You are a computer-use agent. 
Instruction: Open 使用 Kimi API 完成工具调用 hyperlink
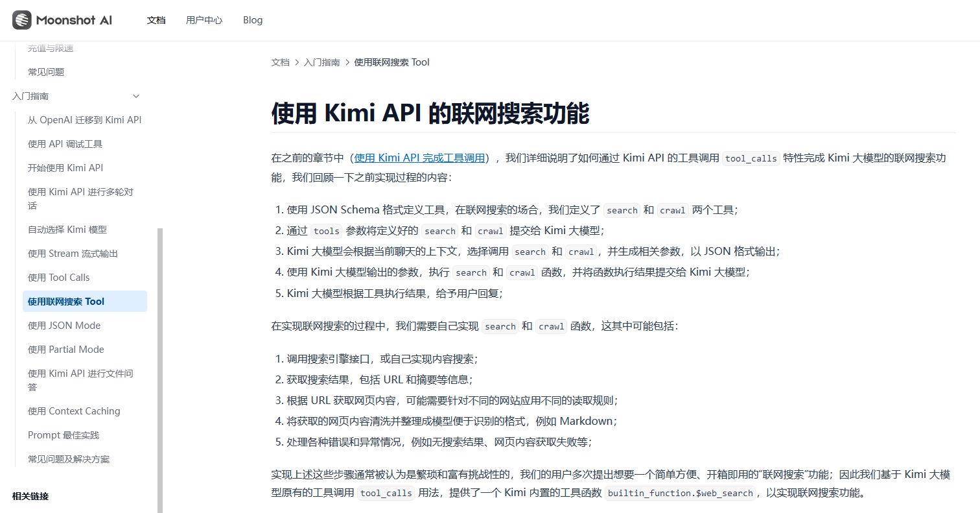click(420, 158)
